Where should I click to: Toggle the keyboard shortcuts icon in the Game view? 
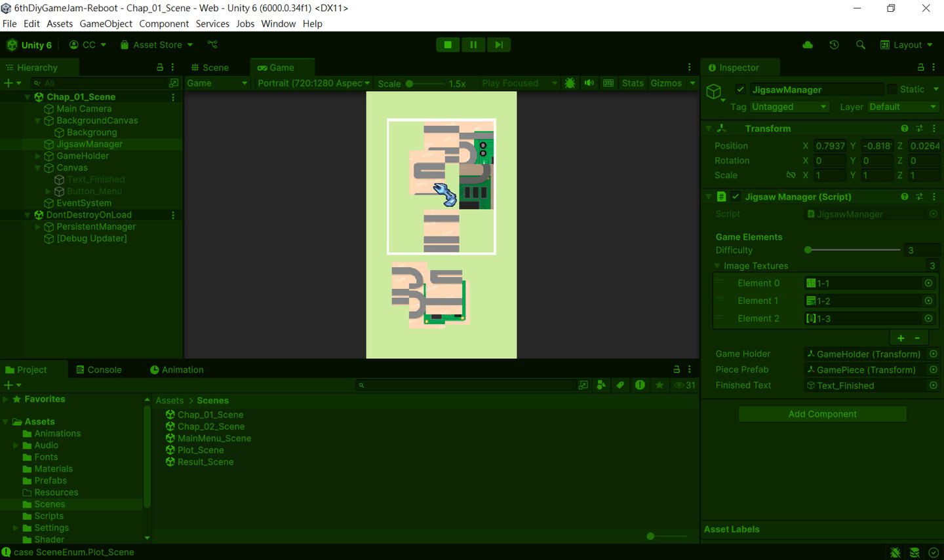tap(608, 83)
